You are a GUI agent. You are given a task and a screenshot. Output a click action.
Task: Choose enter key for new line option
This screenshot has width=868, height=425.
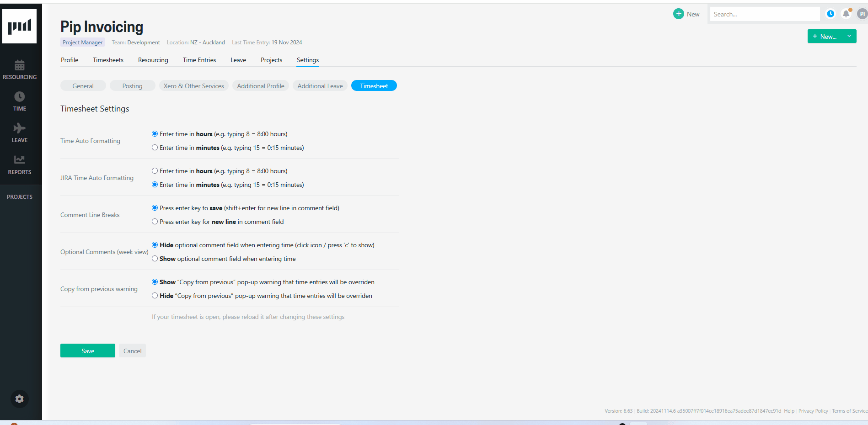pos(155,222)
